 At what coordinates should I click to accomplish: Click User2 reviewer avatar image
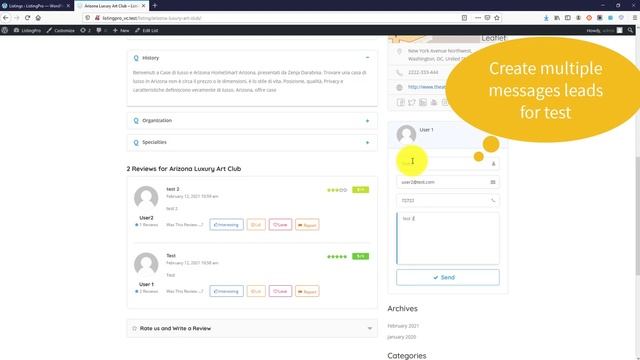146,198
